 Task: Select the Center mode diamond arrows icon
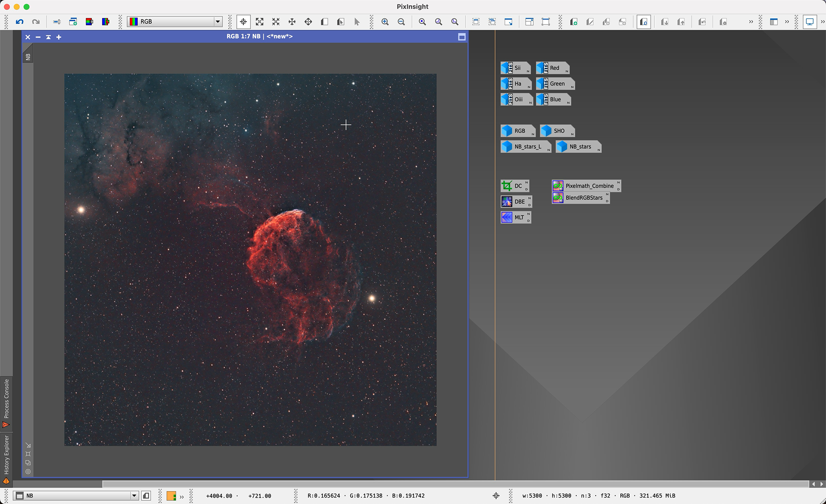(308, 22)
